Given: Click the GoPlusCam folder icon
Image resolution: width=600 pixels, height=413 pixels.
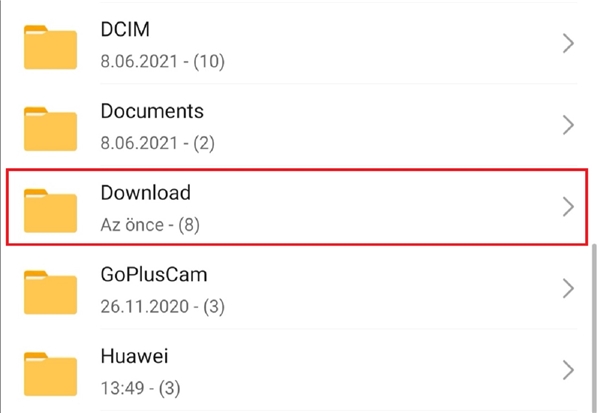Looking at the screenshot, I should pos(50,289).
